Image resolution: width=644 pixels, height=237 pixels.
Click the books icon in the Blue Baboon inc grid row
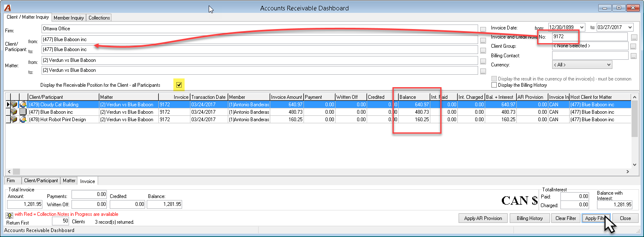point(15,112)
